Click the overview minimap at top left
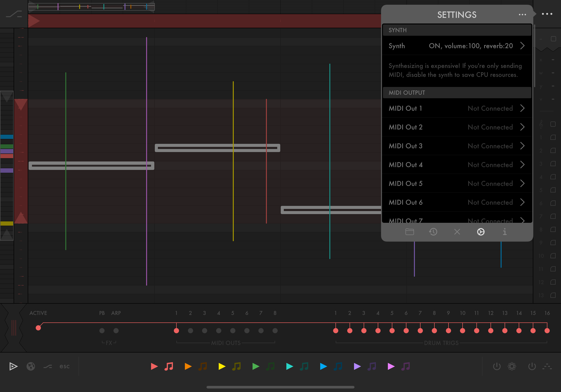Screen dimensions: 561x392 91,7
